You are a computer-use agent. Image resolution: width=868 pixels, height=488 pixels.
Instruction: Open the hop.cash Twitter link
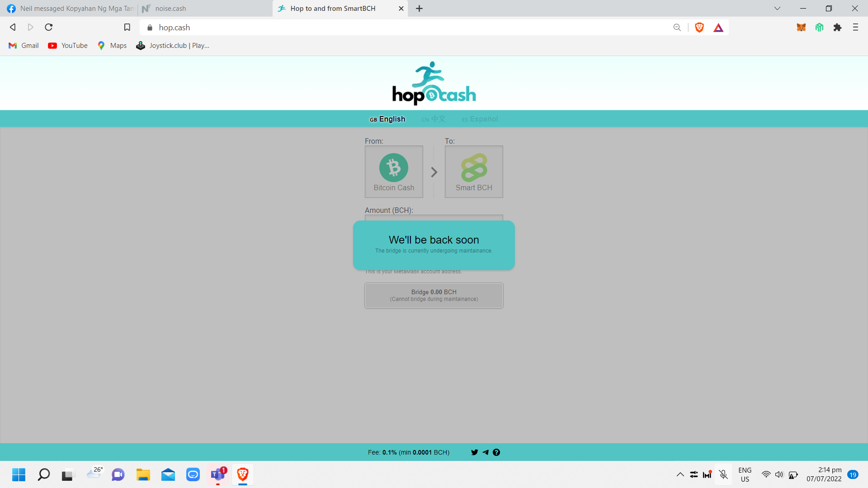[474, 452]
